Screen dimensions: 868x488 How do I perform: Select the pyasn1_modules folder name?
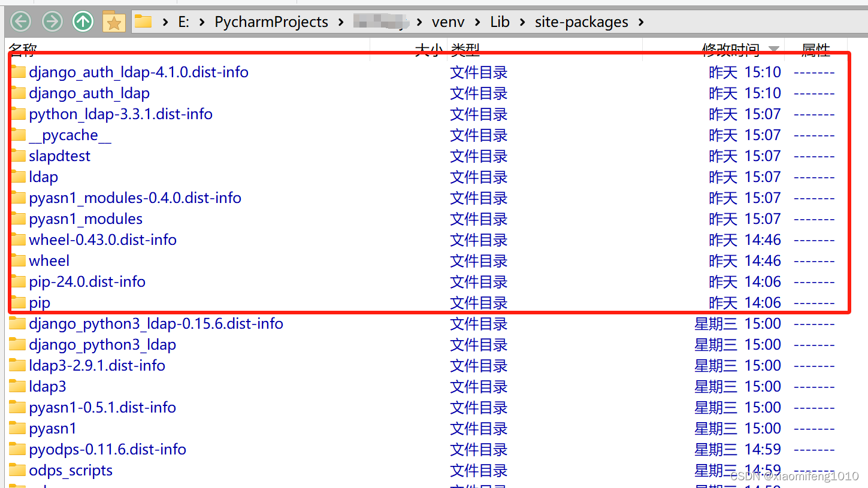coord(86,219)
